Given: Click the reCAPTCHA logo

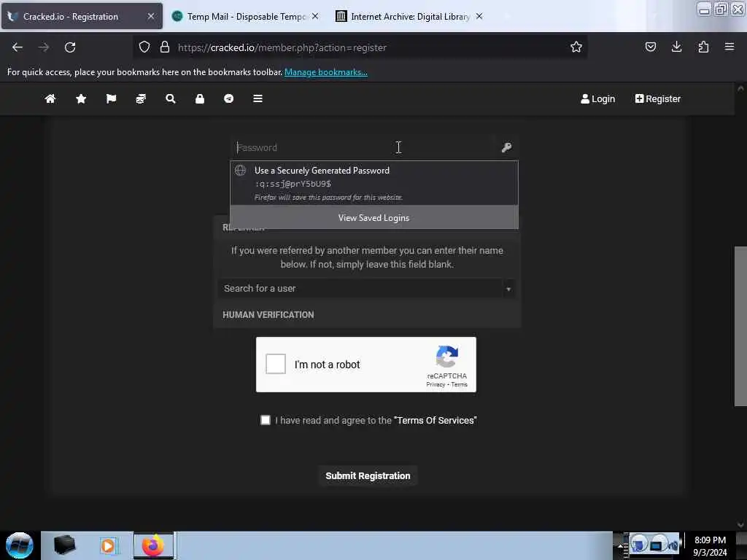Looking at the screenshot, I should (x=447, y=357).
